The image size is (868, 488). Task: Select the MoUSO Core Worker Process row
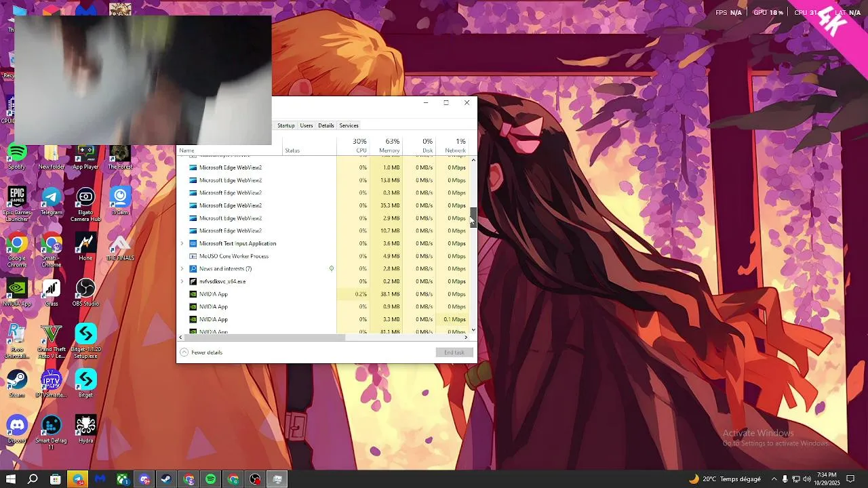point(323,256)
